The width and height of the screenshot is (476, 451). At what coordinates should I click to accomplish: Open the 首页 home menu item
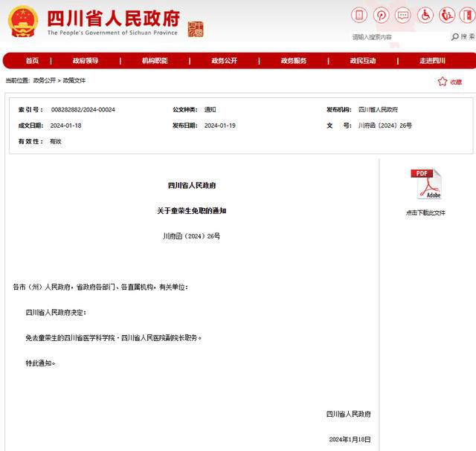[32, 61]
